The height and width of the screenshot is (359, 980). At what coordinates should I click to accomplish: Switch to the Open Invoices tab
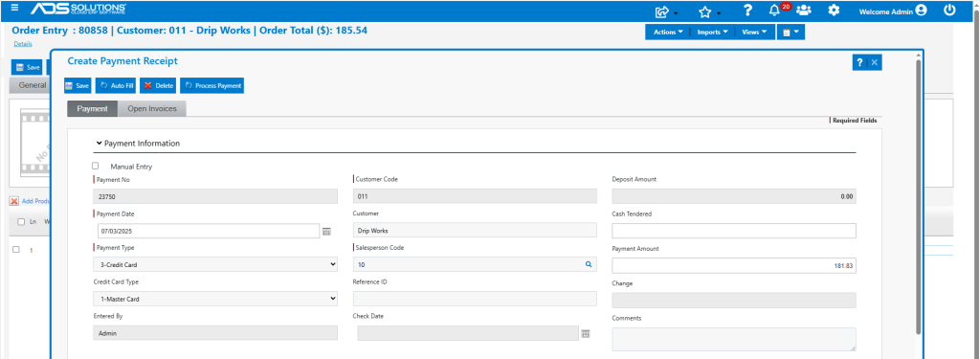pyautogui.click(x=152, y=109)
